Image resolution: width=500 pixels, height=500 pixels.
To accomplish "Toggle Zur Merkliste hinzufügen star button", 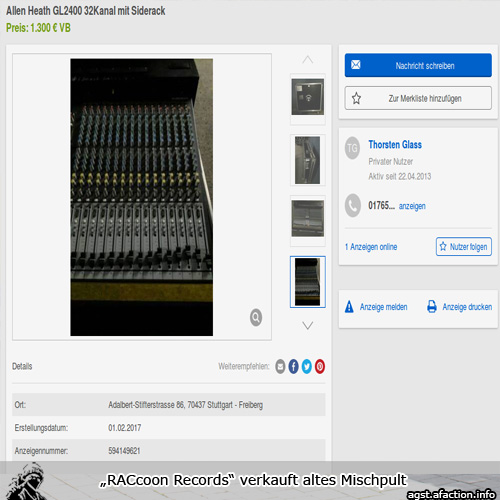I will click(x=418, y=98).
